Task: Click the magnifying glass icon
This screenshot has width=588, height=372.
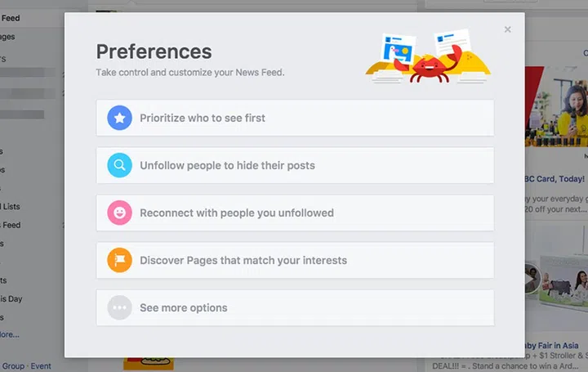Action: click(x=119, y=166)
